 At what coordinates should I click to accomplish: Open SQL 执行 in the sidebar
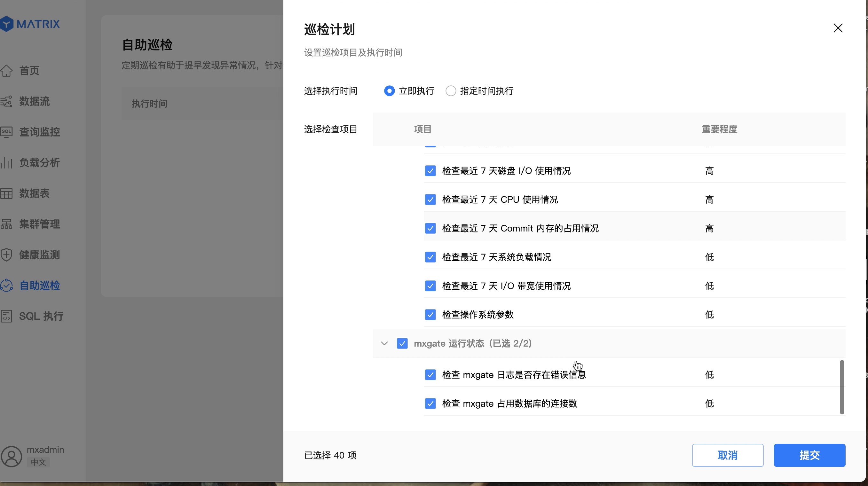coord(41,316)
